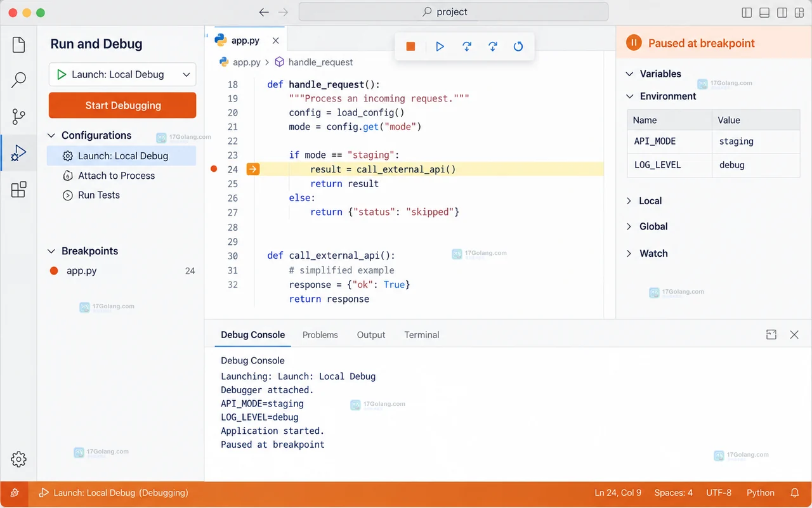Select Launch: Local Debug in Configurations list
The image size is (812, 508).
coord(121,156)
